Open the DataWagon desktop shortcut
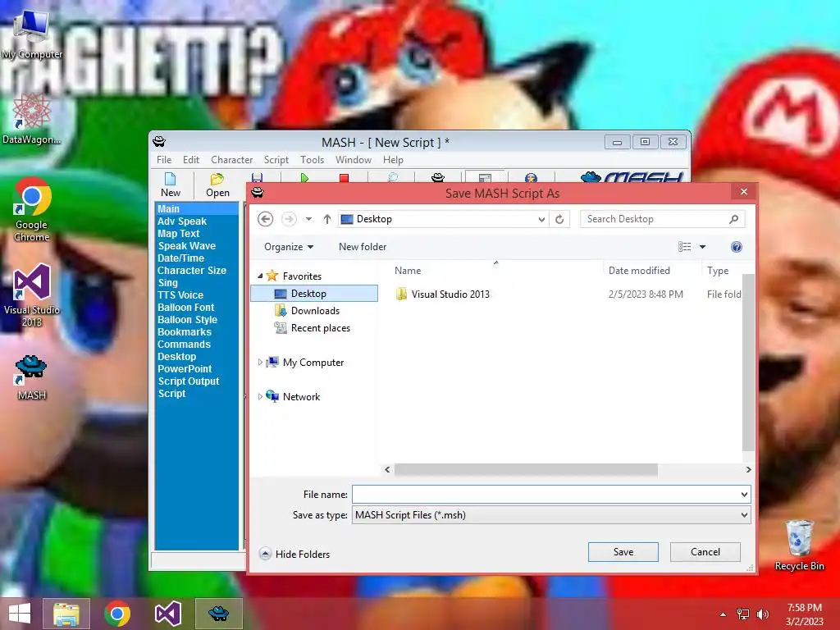Viewport: 840px width, 630px height. [32, 119]
